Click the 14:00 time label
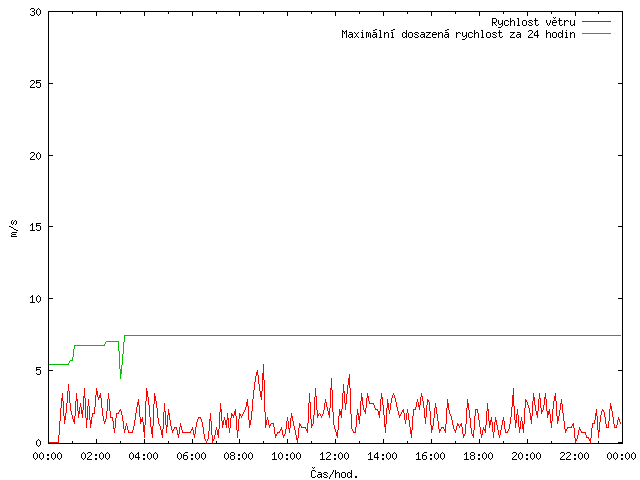Screen dimensions: 640x480 click(382, 456)
